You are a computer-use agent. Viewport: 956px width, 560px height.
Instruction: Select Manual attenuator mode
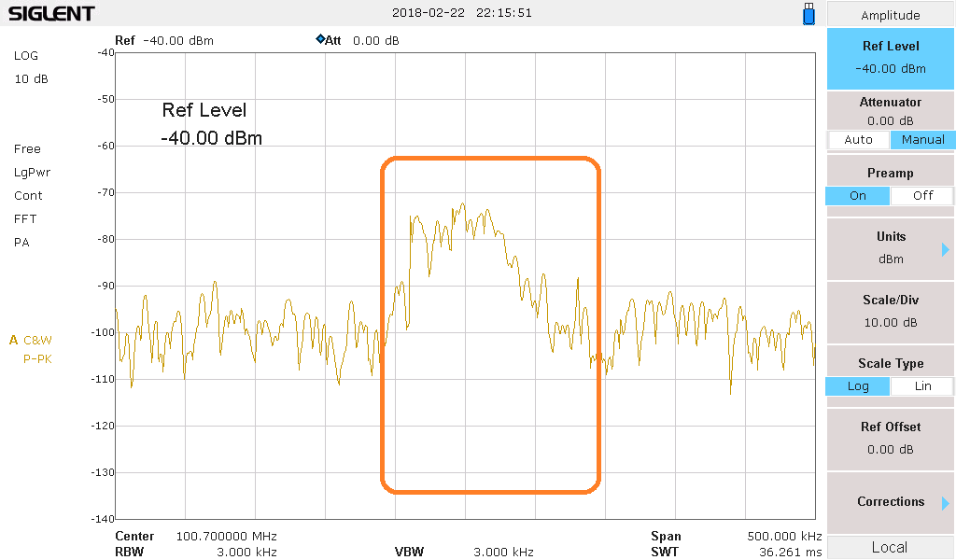(x=921, y=140)
